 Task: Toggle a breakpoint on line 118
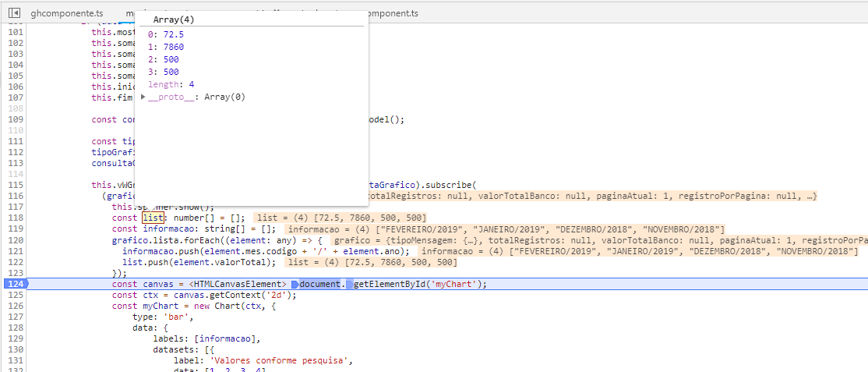pos(16,218)
